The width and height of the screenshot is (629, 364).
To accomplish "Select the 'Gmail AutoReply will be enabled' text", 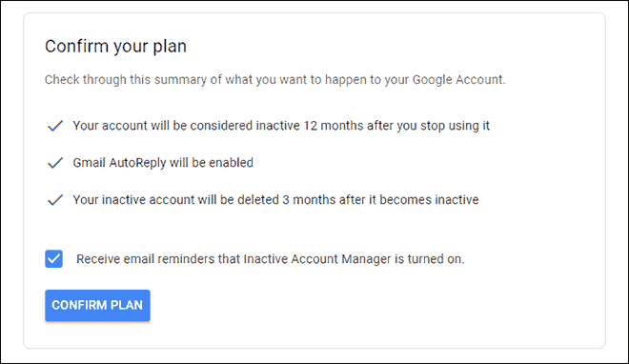I will 163,163.
